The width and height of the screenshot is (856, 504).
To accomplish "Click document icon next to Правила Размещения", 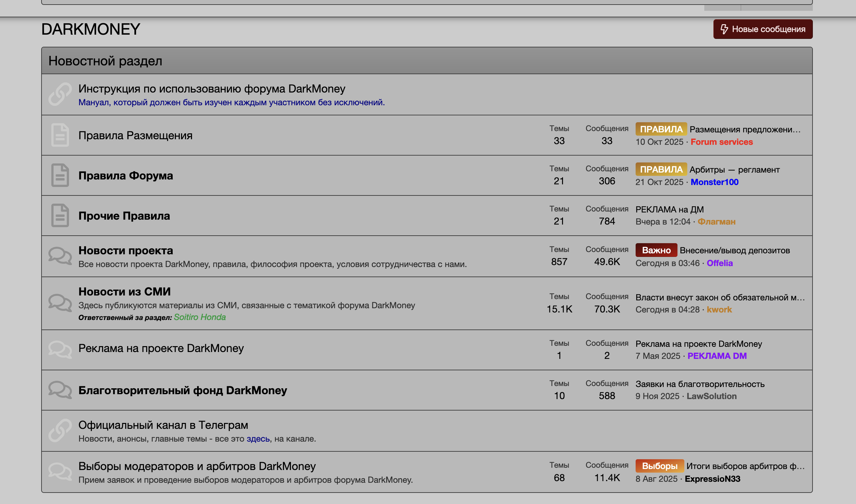I will 60,135.
